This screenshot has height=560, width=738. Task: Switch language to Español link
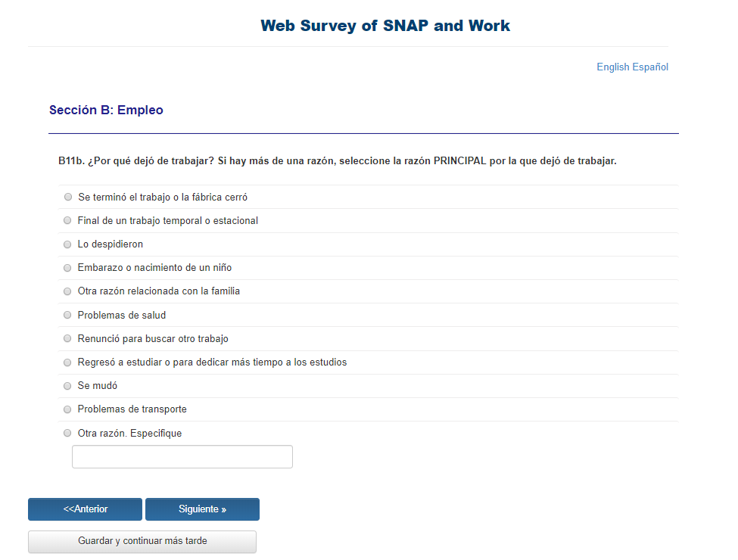(x=650, y=67)
